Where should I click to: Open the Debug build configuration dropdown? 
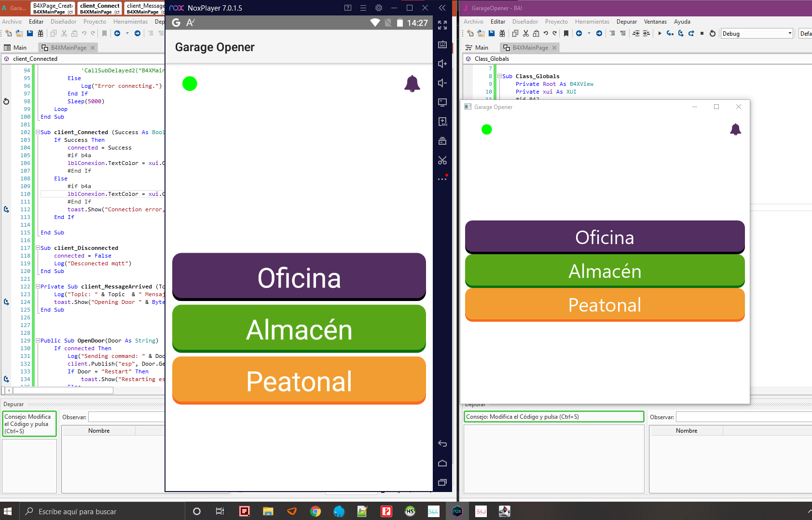pos(757,33)
